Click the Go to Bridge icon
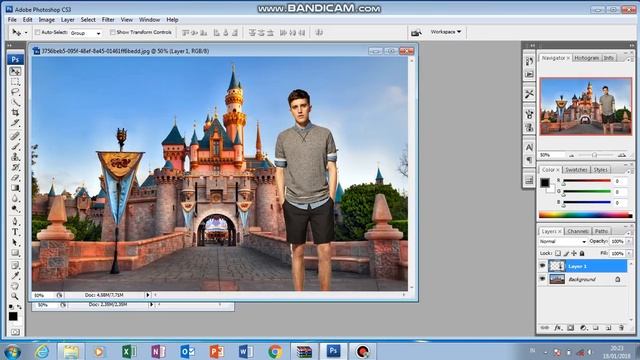This screenshot has width=640, height=360. (416, 32)
